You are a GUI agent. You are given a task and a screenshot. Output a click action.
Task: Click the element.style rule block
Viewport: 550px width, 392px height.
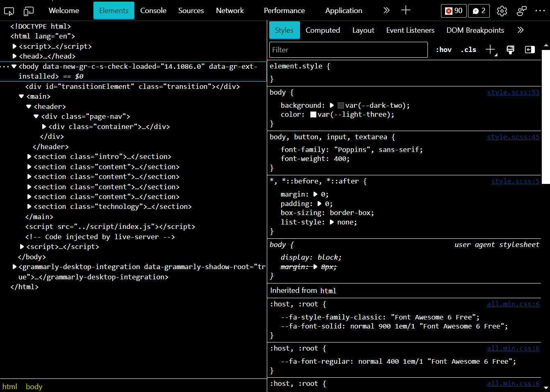405,73
